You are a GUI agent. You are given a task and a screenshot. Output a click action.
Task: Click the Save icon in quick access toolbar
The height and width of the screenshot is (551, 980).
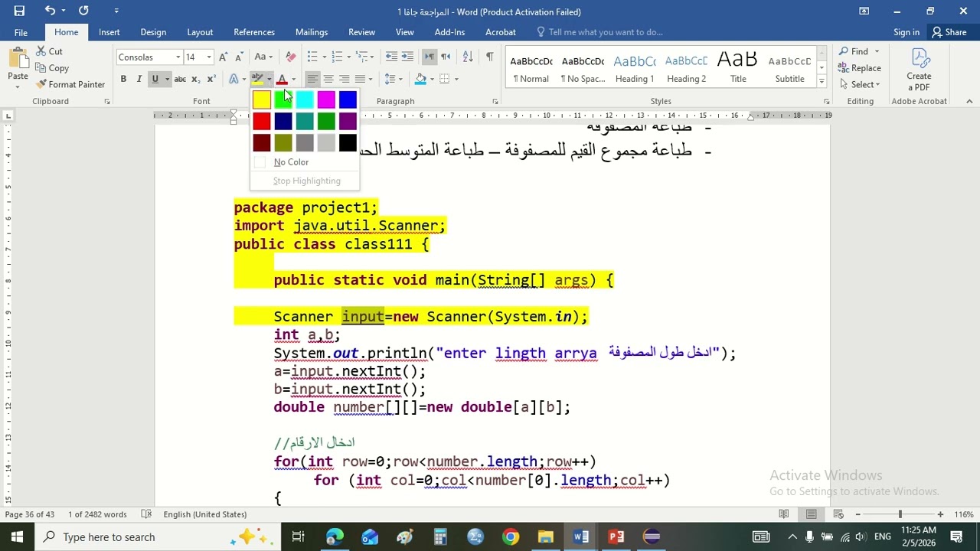tap(19, 11)
